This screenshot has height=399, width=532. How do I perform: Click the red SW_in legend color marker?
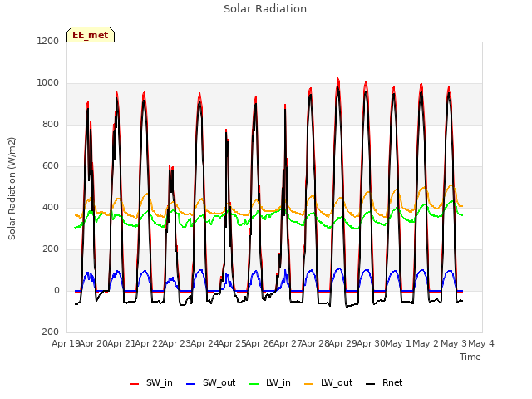pos(135,384)
